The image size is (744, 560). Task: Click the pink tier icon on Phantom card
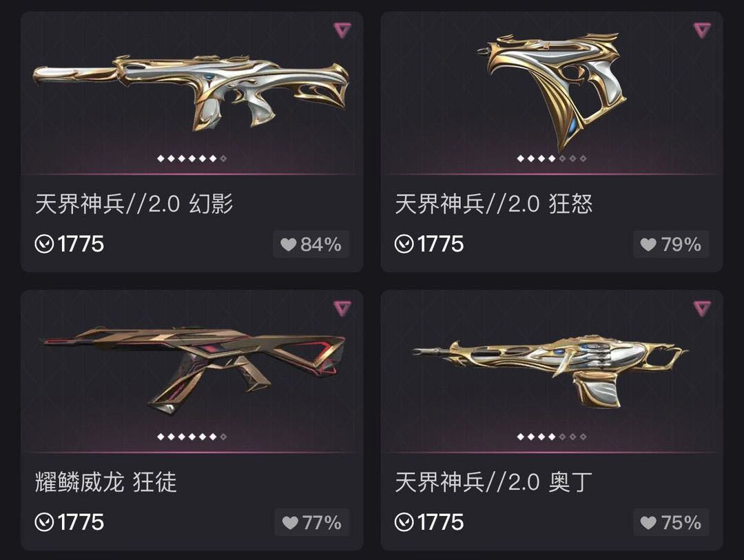coord(342,30)
